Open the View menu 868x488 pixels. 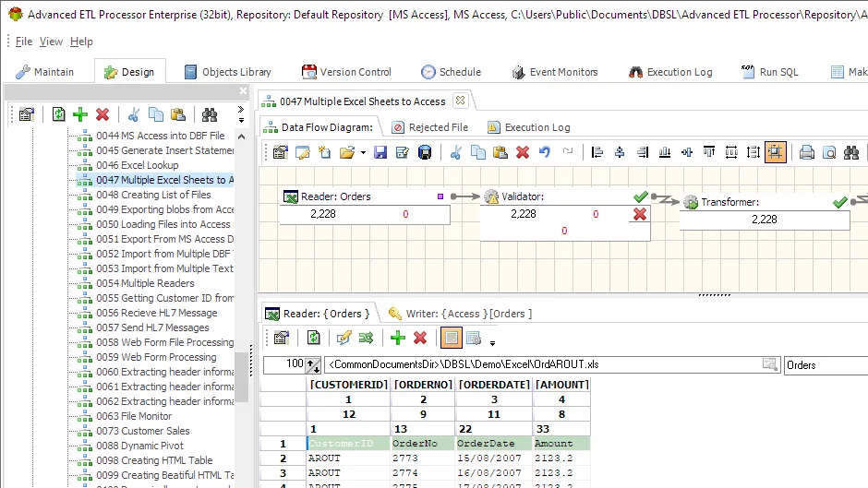click(x=51, y=42)
